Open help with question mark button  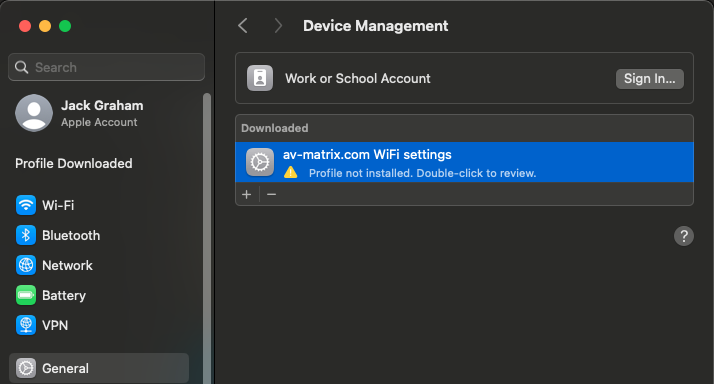pyautogui.click(x=683, y=236)
